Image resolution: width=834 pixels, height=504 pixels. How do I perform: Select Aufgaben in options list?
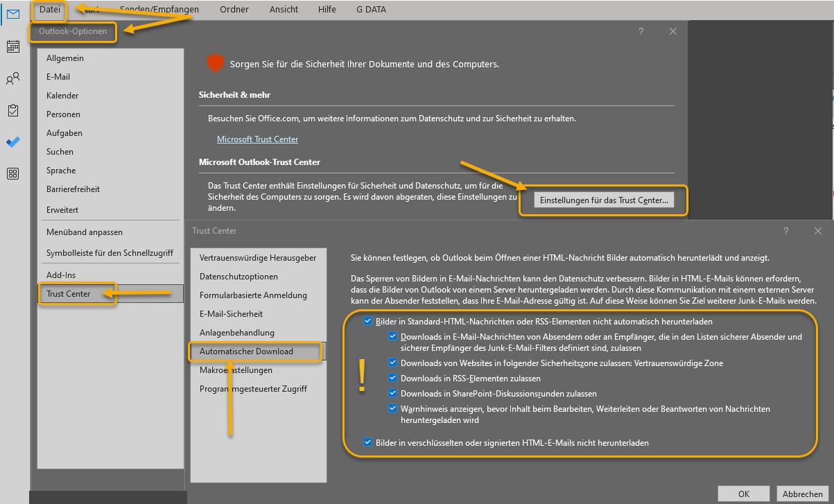(110, 133)
